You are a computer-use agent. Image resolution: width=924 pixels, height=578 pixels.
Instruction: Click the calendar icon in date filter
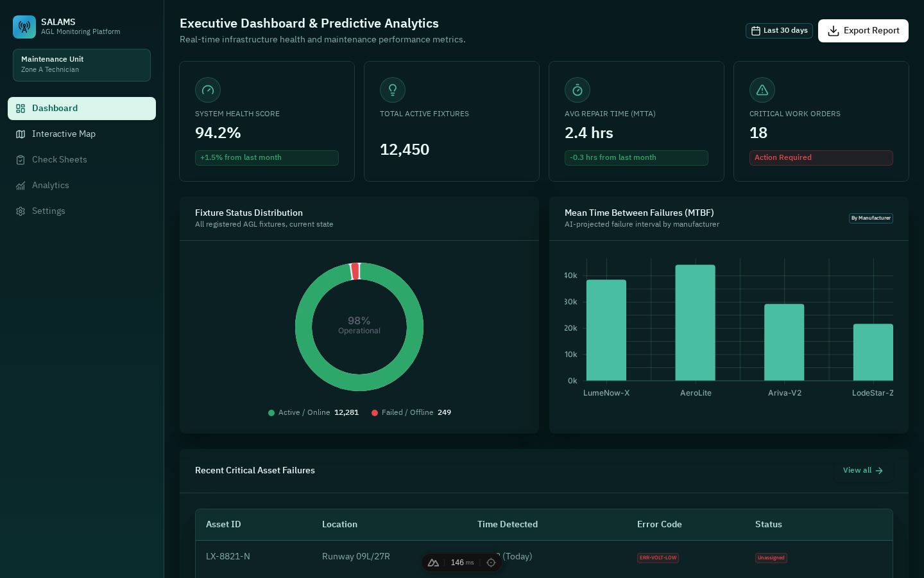[756, 31]
